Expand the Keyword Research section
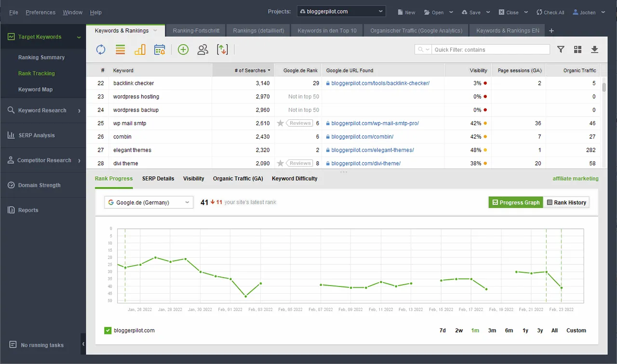The width and height of the screenshot is (617, 364). point(79,111)
